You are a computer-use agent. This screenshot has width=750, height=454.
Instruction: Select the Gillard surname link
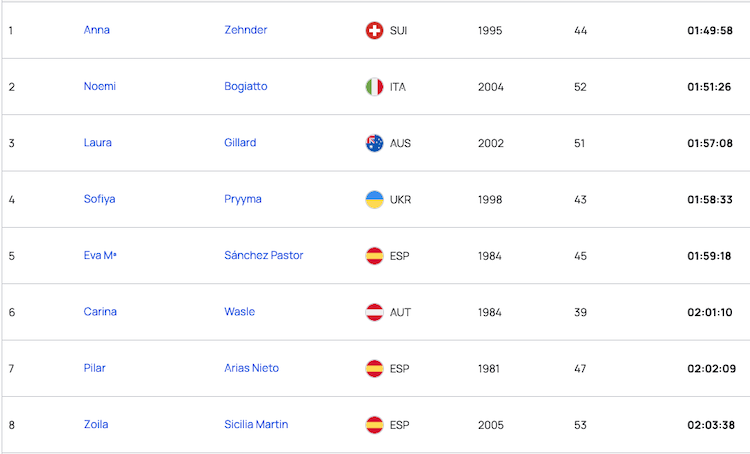pyautogui.click(x=240, y=143)
